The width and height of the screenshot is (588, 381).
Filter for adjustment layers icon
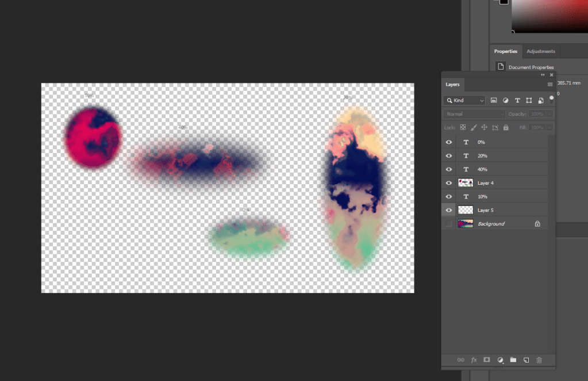[x=505, y=100]
